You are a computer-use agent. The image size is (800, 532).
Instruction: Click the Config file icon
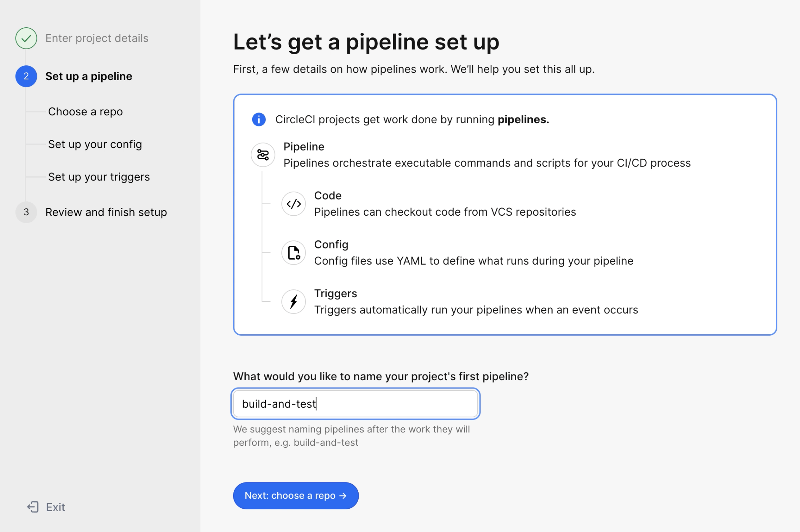point(294,253)
